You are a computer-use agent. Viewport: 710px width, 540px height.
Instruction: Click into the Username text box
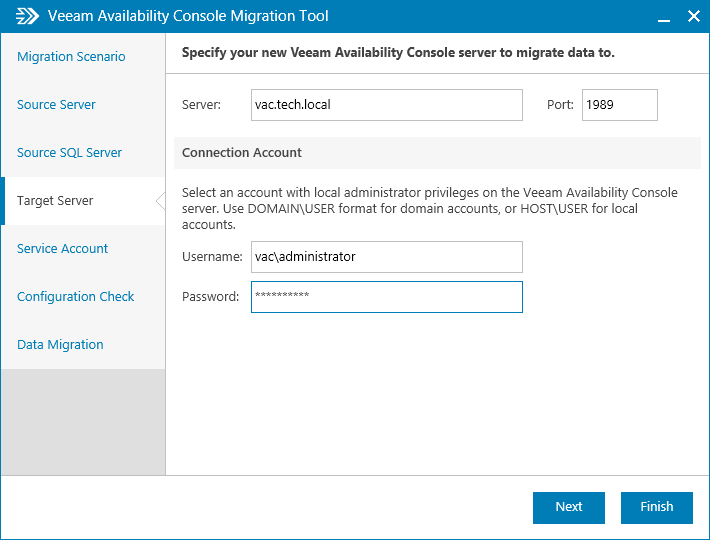[386, 257]
